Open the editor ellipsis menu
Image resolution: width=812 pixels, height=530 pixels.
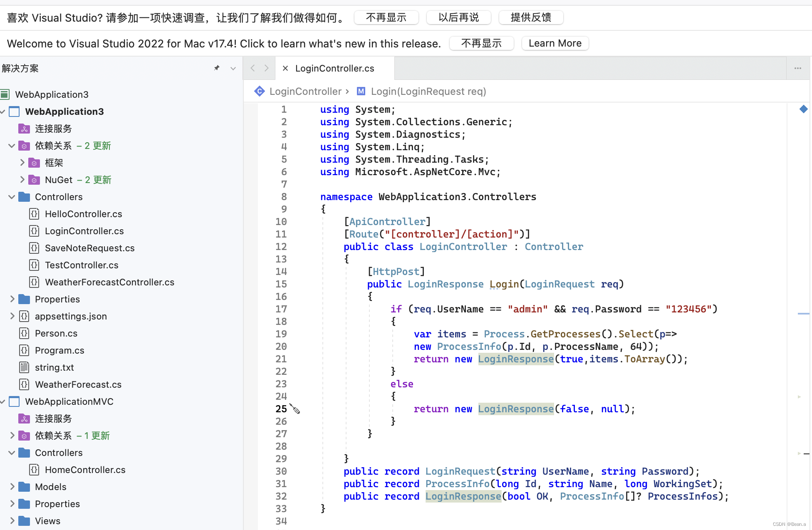797,68
